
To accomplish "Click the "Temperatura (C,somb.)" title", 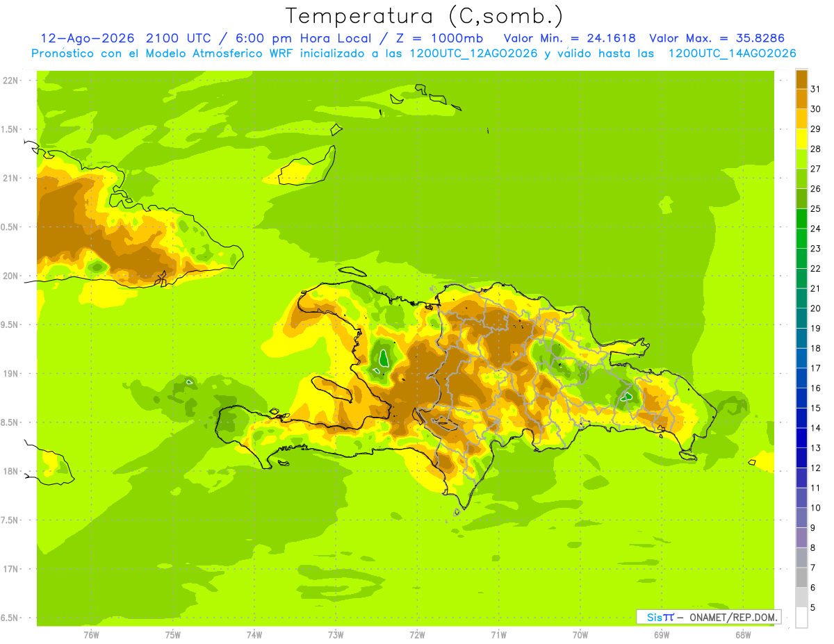I will [424, 16].
